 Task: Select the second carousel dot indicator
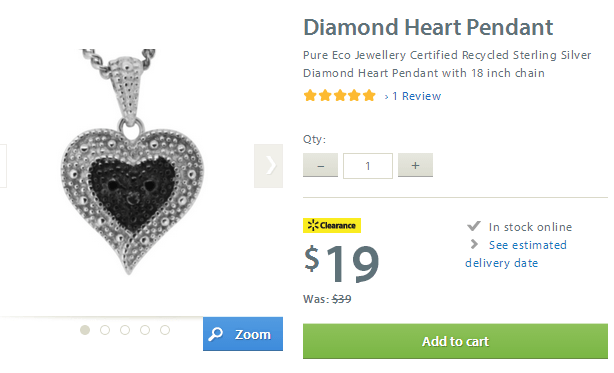coord(105,330)
